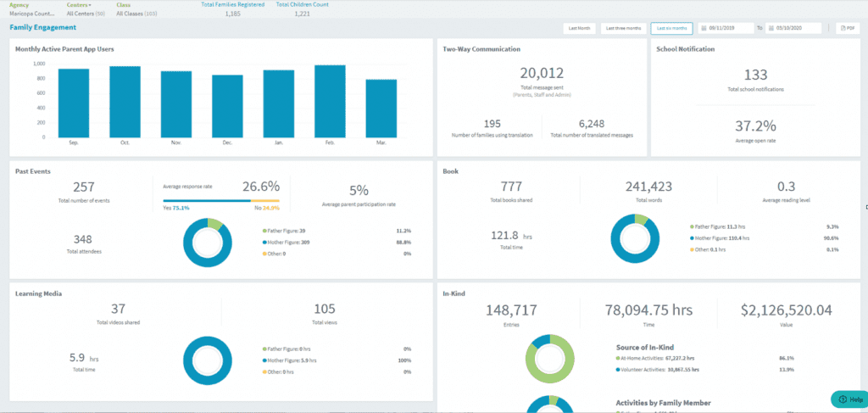Click the 148,717 In-Kind entries value

pos(511,310)
